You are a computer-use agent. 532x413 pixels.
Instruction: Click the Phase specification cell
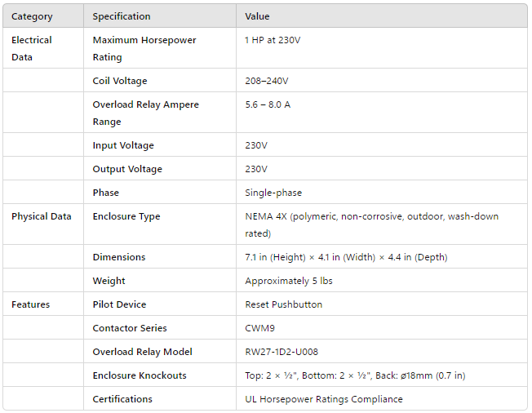(106, 193)
